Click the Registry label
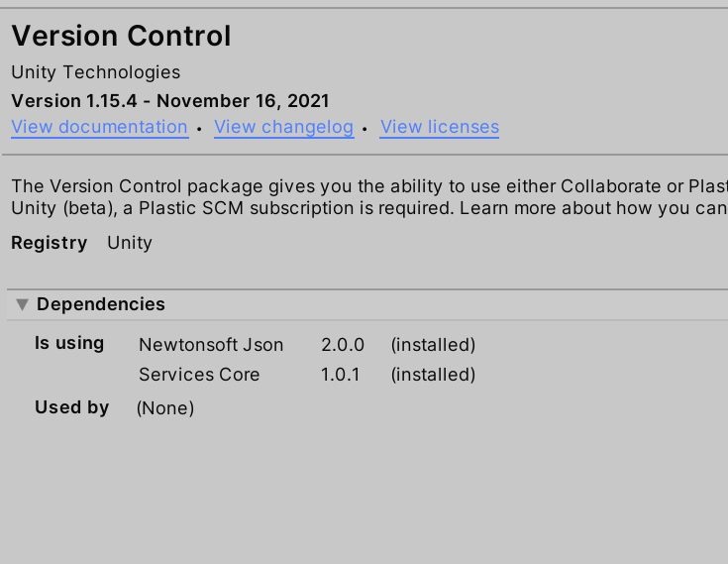This screenshot has width=728, height=564. [50, 243]
